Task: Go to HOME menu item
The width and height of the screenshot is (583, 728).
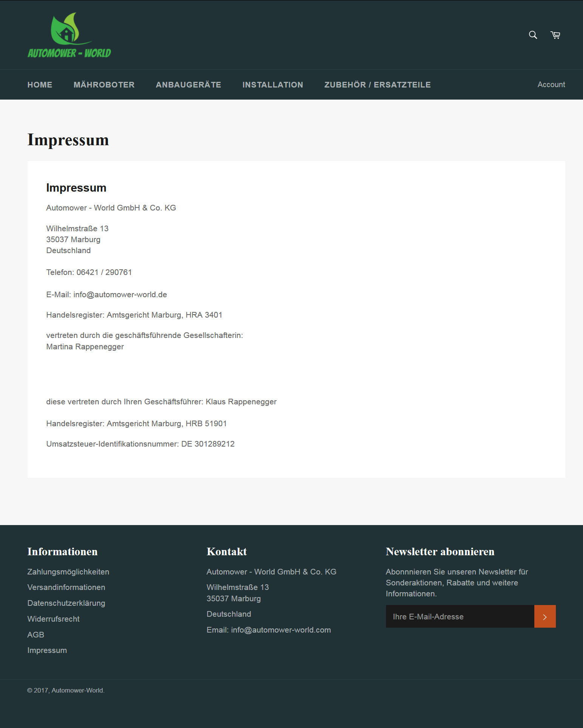Action: (40, 85)
